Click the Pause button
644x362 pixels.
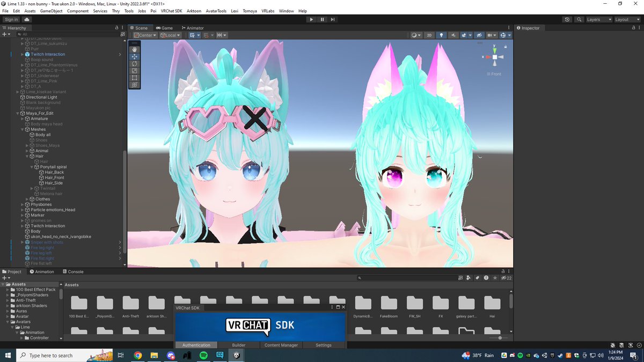click(x=322, y=19)
